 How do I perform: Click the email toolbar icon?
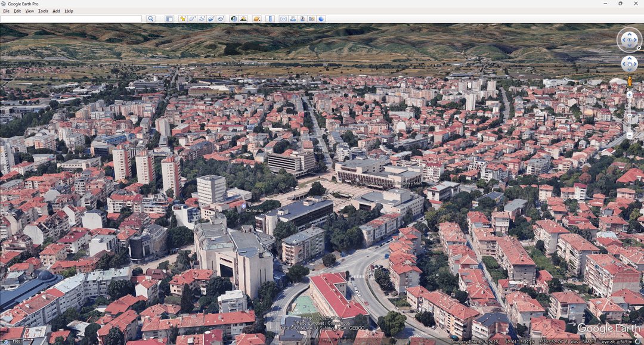tap(283, 19)
